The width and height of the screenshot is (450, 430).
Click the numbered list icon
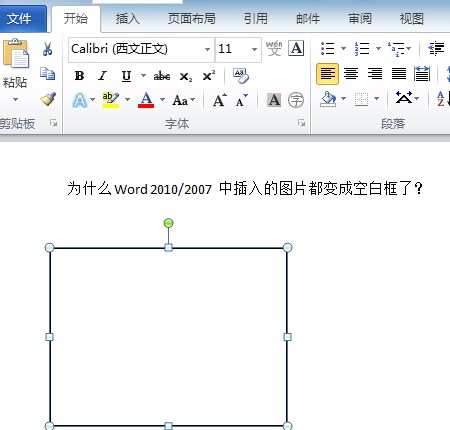pyautogui.click(x=362, y=49)
